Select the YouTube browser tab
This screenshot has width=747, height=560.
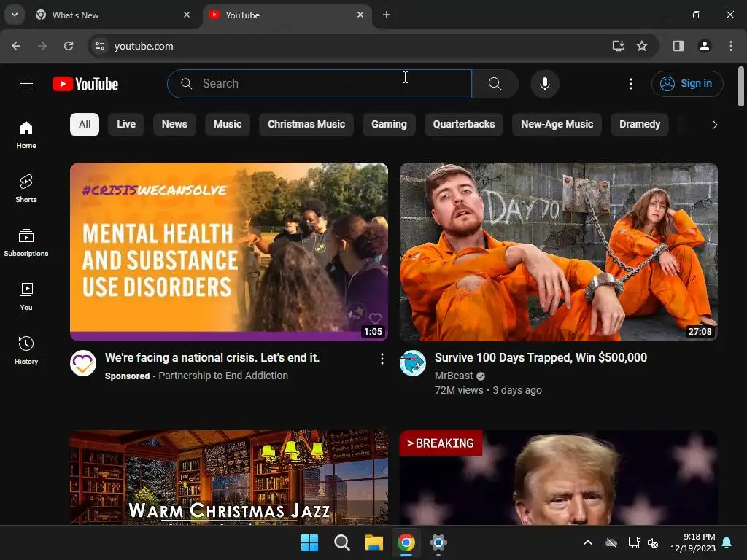(x=286, y=15)
